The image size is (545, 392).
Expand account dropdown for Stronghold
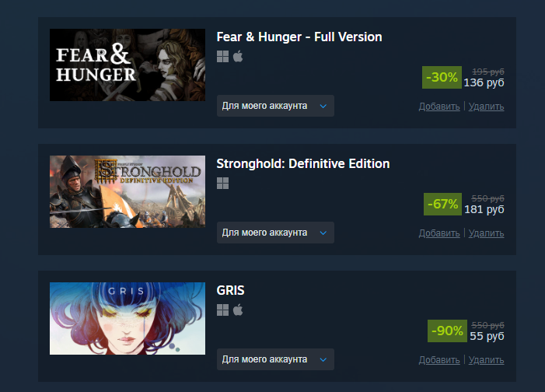point(275,233)
